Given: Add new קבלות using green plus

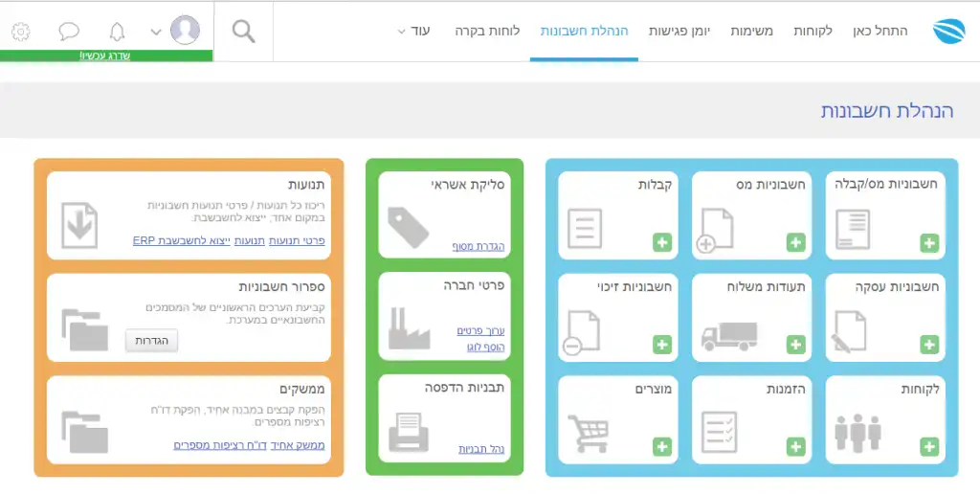Looking at the screenshot, I should click(662, 243).
